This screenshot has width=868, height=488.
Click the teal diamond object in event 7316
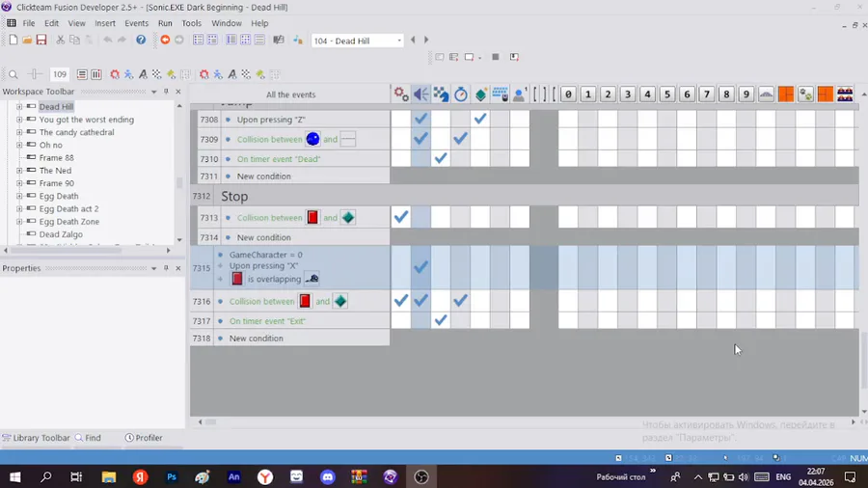point(340,301)
